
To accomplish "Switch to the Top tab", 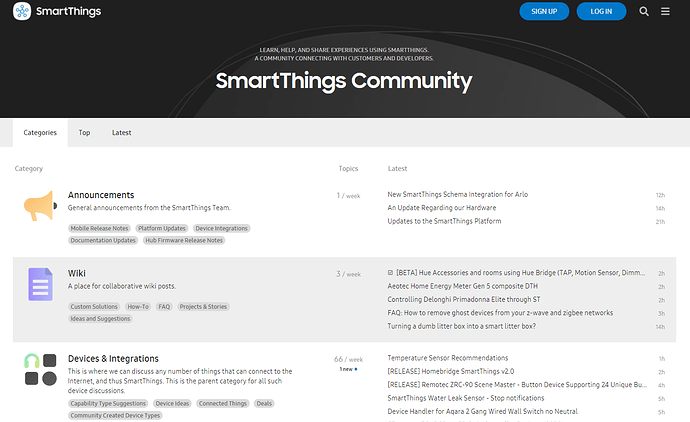I will (84, 132).
